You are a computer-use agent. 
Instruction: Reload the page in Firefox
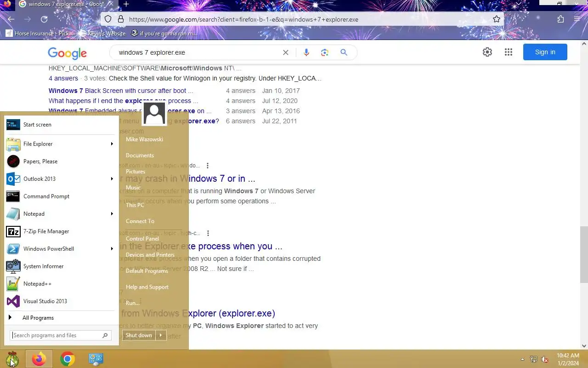coord(44,19)
